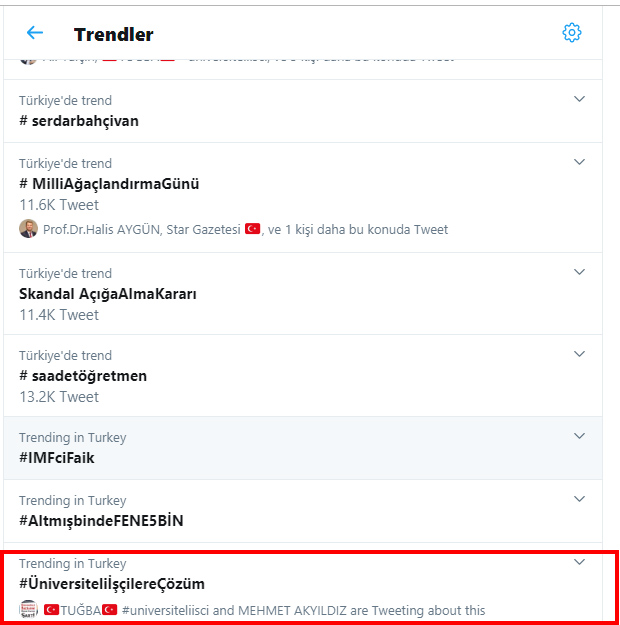
Task: Select the Skandal AçığaAlmaKararı trend
Action: [x=108, y=294]
